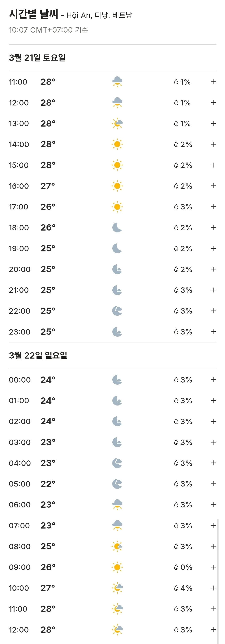Viewport: 225px width, 644px height.
Task: Click the raindrop icon next to 4%
Action: (176, 588)
